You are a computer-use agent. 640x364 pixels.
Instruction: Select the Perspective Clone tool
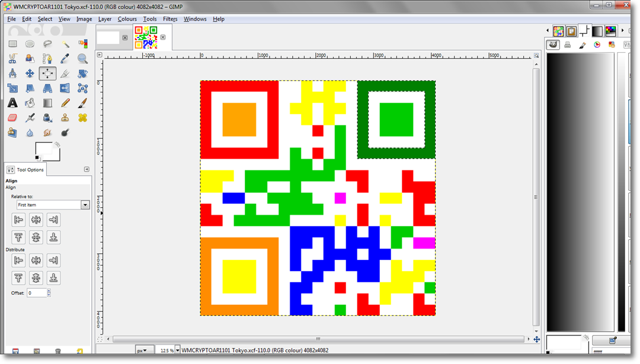click(12, 133)
